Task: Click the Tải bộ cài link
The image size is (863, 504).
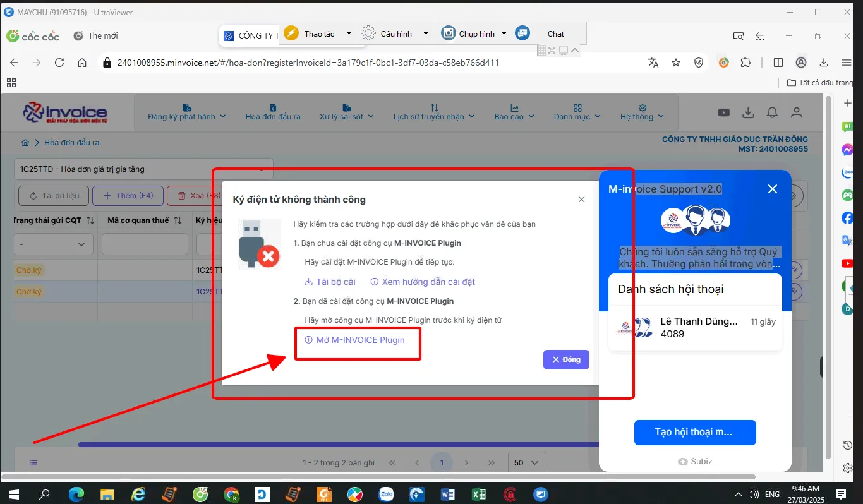Action: pos(330,282)
